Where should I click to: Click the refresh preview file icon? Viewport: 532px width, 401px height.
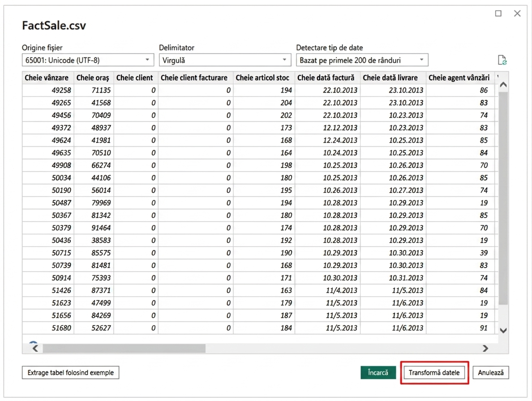(502, 60)
